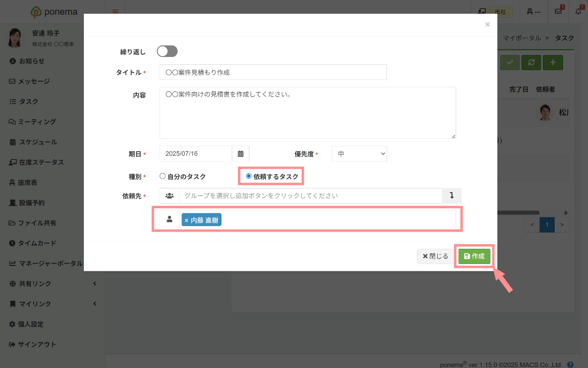
Task: Click マイポータル breadcrumb link
Action: (522, 38)
